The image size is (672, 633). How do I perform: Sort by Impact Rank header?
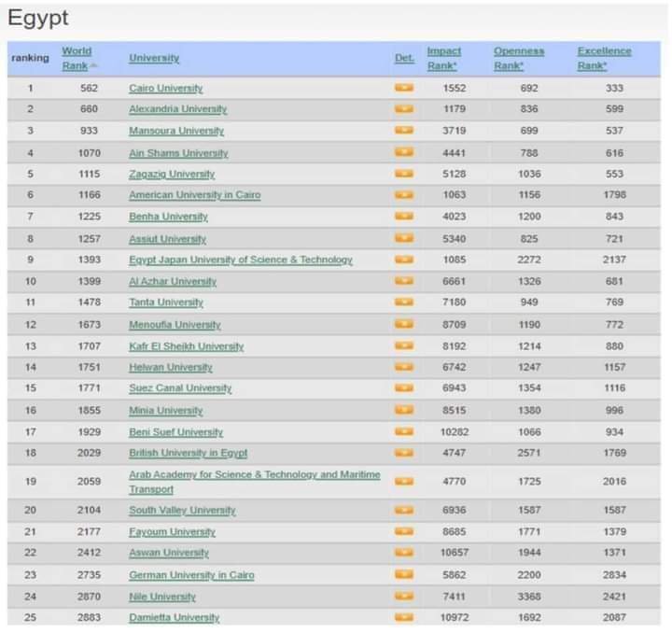444,58
